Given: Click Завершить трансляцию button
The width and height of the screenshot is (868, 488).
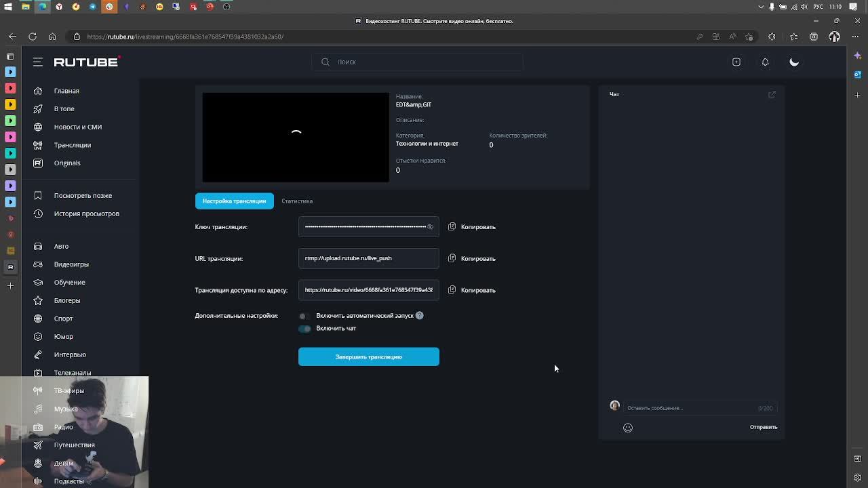Looking at the screenshot, I should pyautogui.click(x=369, y=357).
